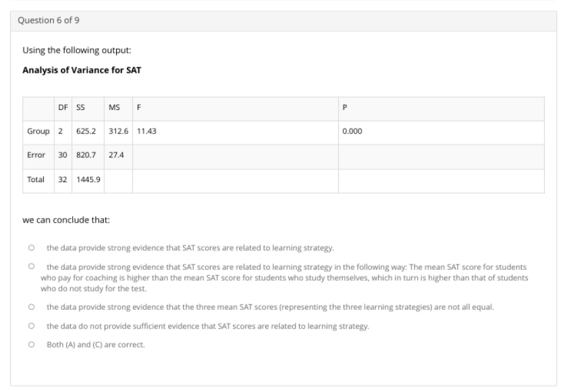Click the P column header

(x=344, y=107)
